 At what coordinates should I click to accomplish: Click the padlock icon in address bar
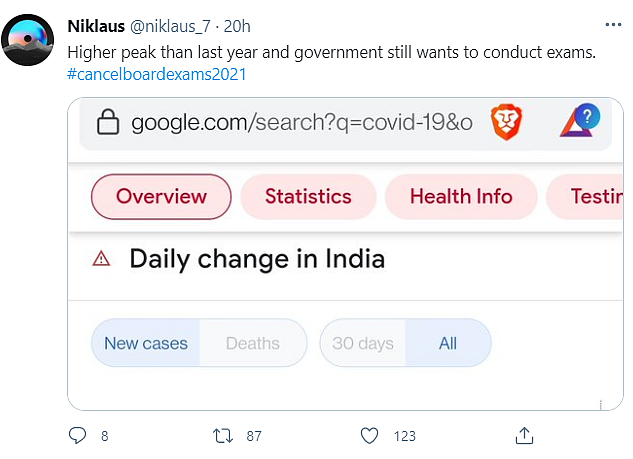click(108, 122)
